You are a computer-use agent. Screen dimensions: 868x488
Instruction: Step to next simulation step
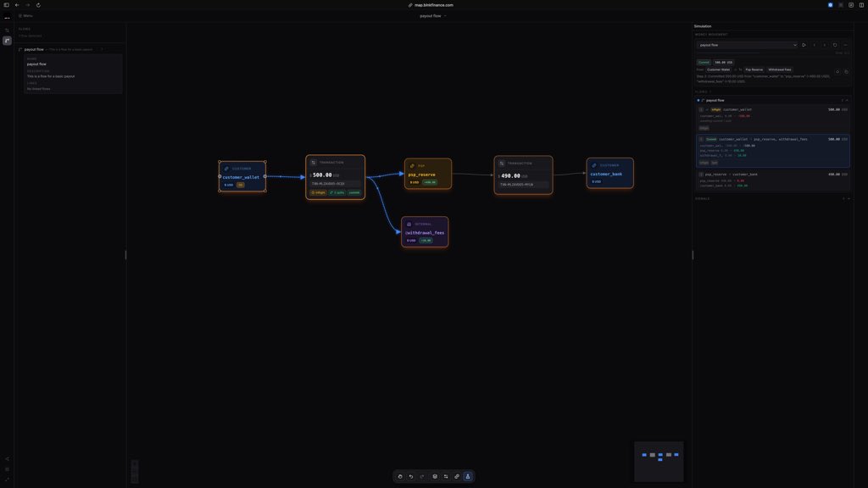[825, 45]
